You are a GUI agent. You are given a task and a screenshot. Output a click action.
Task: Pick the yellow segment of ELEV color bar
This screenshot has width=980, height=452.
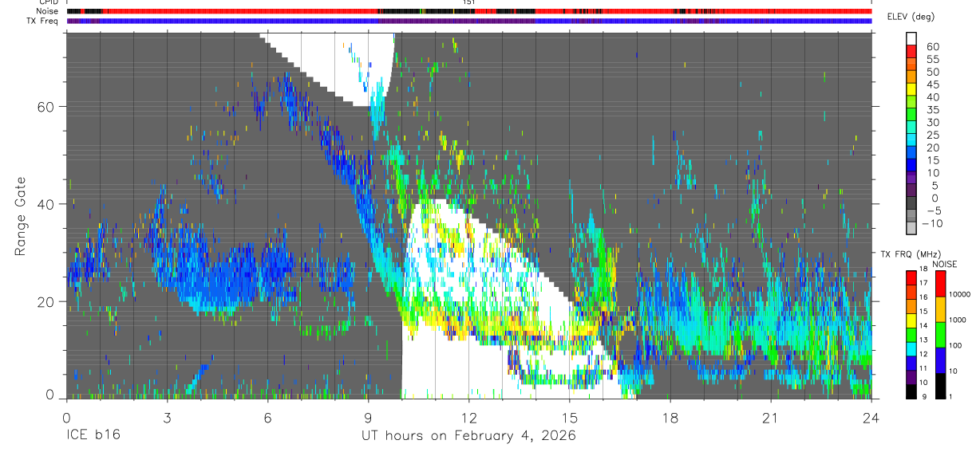pyautogui.click(x=912, y=88)
